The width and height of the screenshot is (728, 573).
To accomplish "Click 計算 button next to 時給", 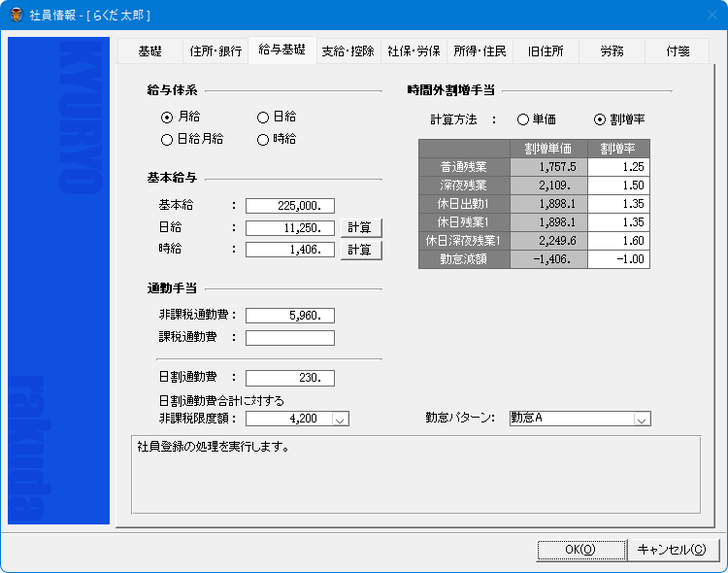I will (361, 250).
